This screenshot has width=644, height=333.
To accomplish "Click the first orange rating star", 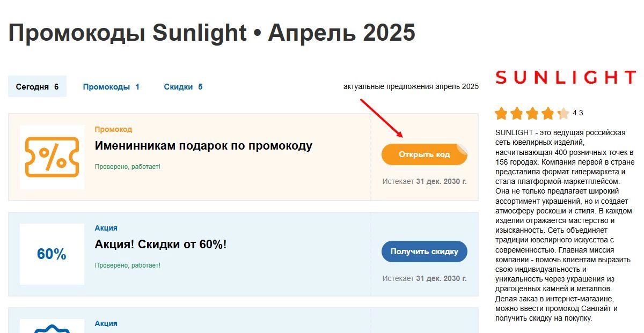I will [x=501, y=114].
